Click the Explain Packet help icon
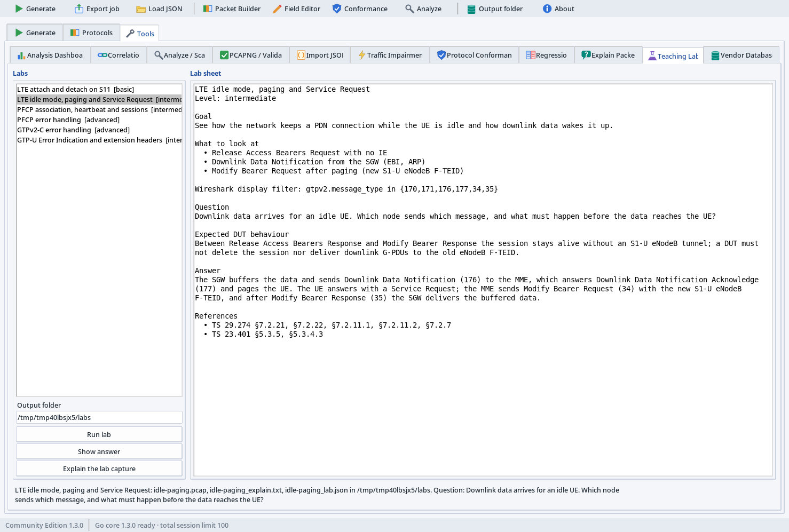Image resolution: width=789 pixels, height=532 pixels. click(x=586, y=55)
